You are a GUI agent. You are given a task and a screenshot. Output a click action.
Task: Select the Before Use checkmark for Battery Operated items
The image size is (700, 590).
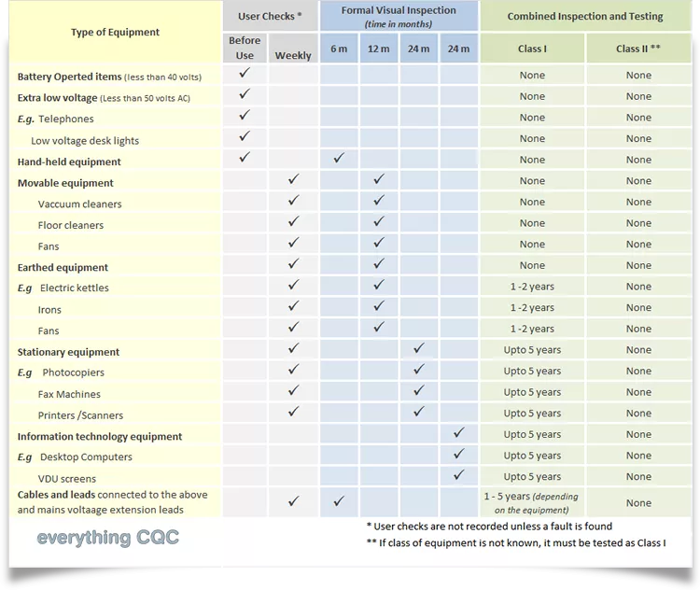pyautogui.click(x=245, y=74)
